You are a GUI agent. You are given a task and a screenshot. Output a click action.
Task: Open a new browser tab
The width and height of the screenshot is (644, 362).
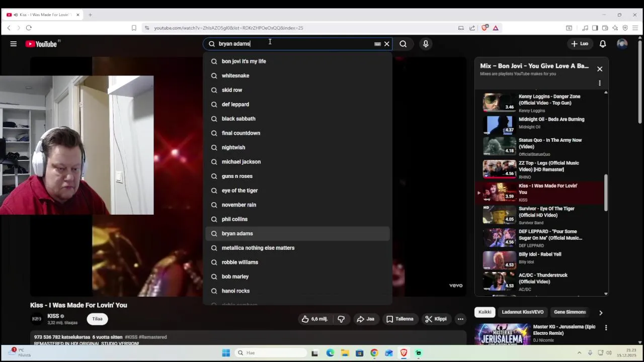(90, 15)
